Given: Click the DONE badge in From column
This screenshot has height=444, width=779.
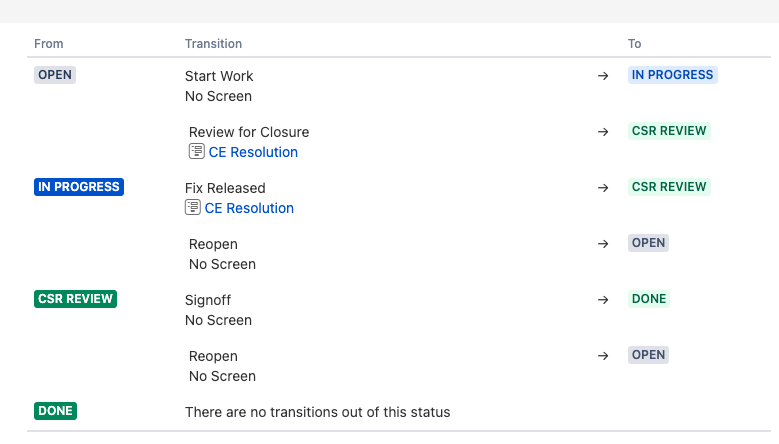Looking at the screenshot, I should coord(55,411).
